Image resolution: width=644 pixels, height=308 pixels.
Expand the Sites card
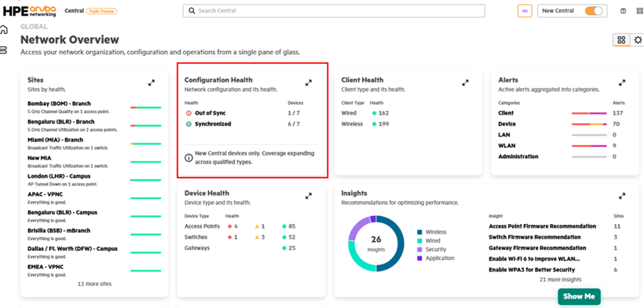151,82
